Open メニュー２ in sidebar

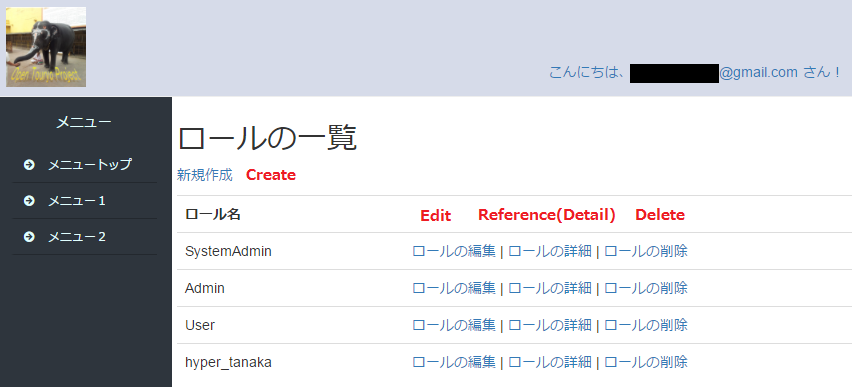77,237
